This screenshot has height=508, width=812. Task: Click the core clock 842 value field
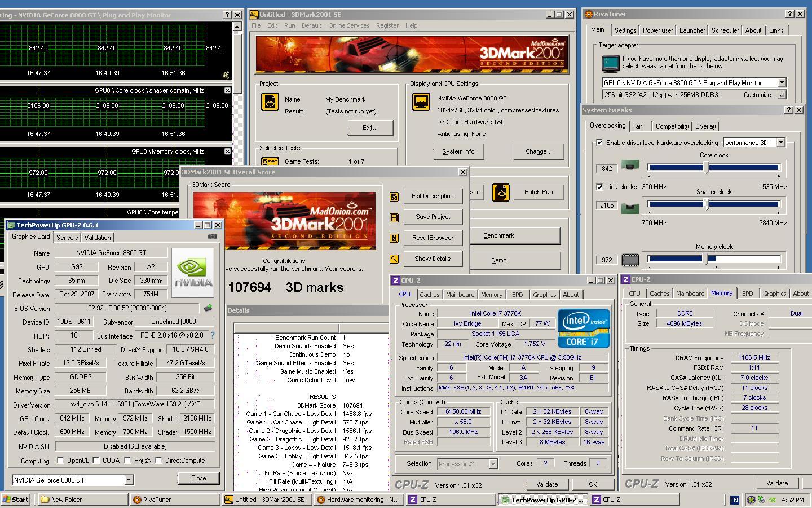(x=607, y=169)
